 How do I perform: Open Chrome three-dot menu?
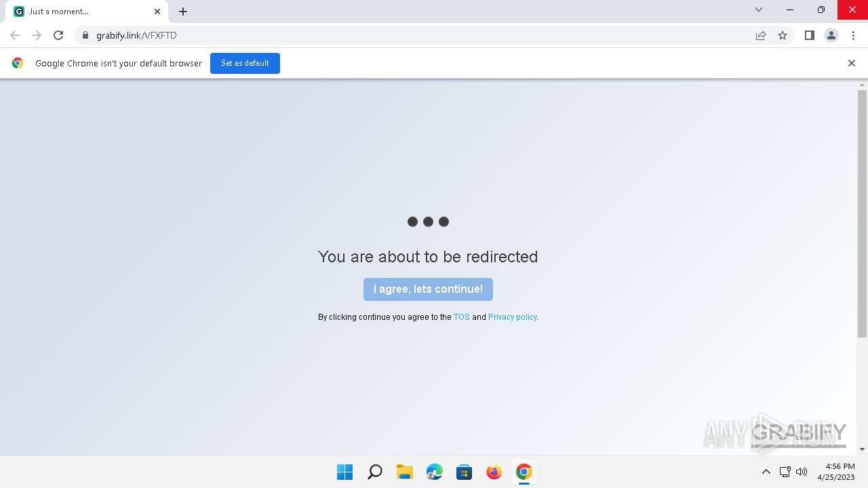coord(853,35)
